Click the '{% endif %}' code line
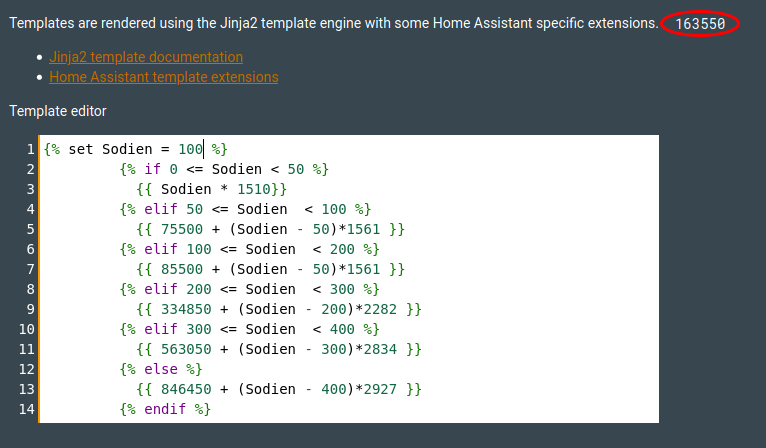 pyautogui.click(x=165, y=409)
